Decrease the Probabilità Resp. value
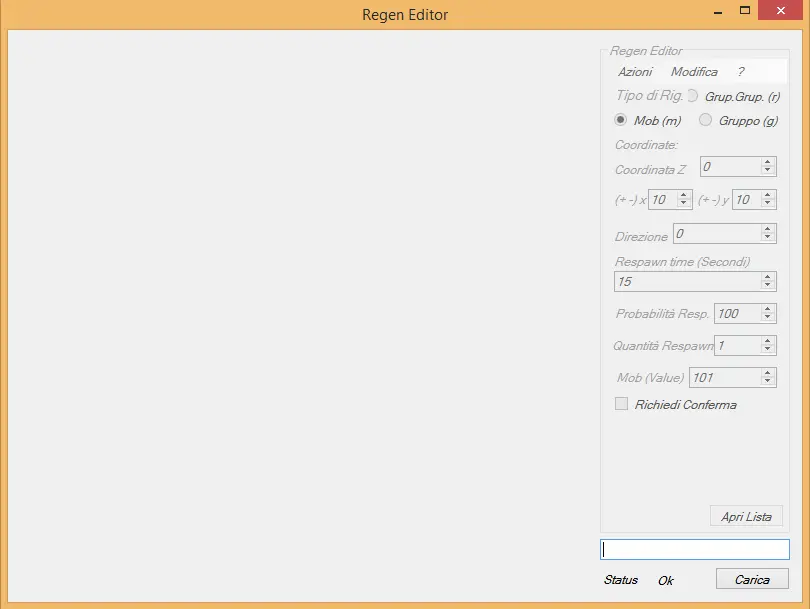The height and width of the screenshot is (609, 810). [768, 318]
